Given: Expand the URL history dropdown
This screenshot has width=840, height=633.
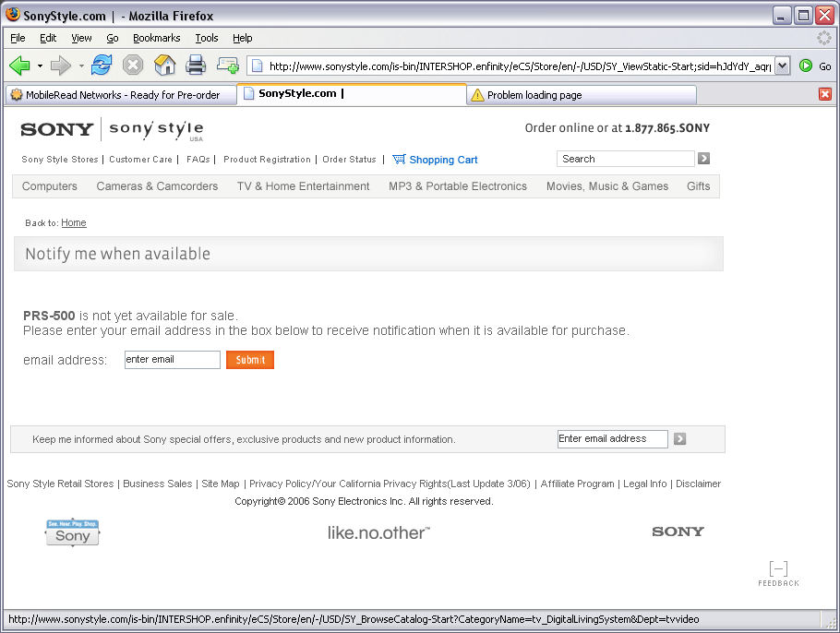Looking at the screenshot, I should coord(783,66).
